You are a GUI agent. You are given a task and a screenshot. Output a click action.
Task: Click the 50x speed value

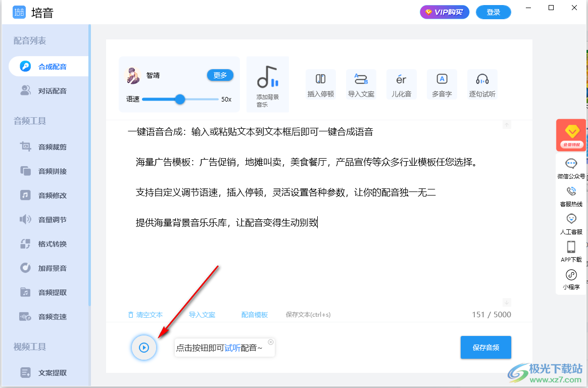point(226,100)
